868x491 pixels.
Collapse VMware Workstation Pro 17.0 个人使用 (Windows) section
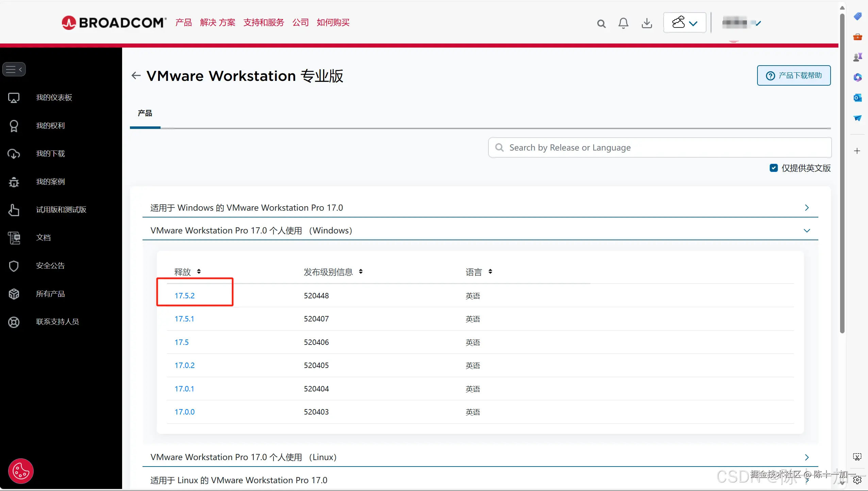point(806,230)
